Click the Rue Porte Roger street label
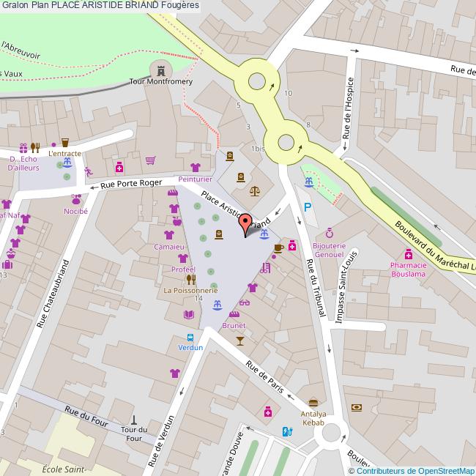Screen dimensions: 476x476 click(130, 185)
